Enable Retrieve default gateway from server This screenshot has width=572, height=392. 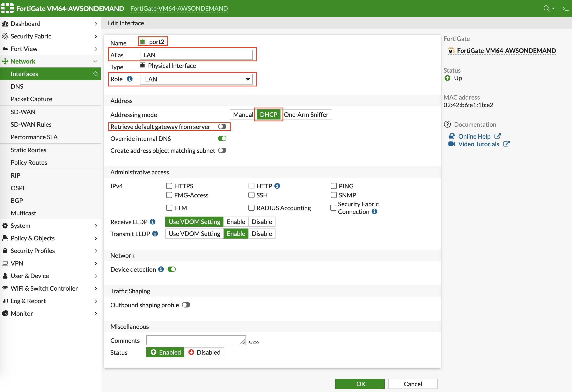[x=222, y=126]
